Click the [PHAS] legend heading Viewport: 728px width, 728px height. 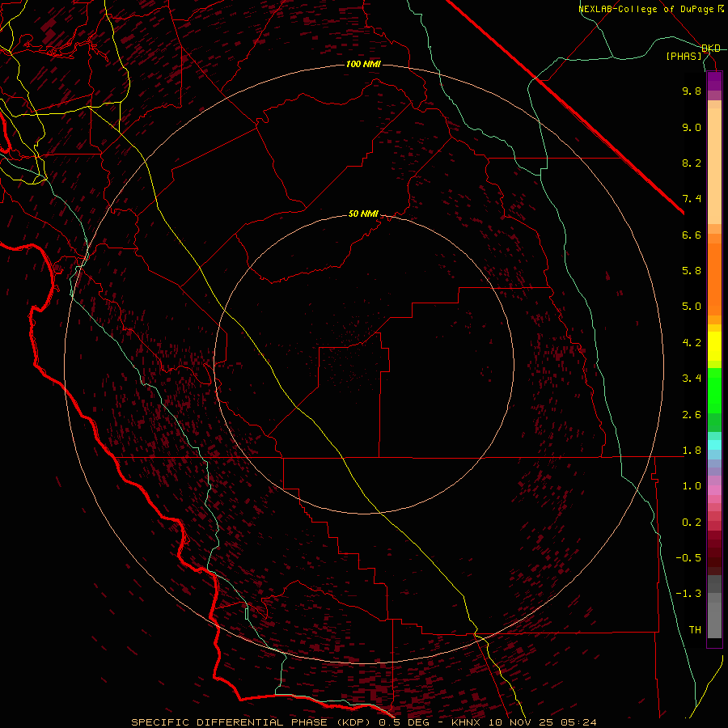point(684,56)
